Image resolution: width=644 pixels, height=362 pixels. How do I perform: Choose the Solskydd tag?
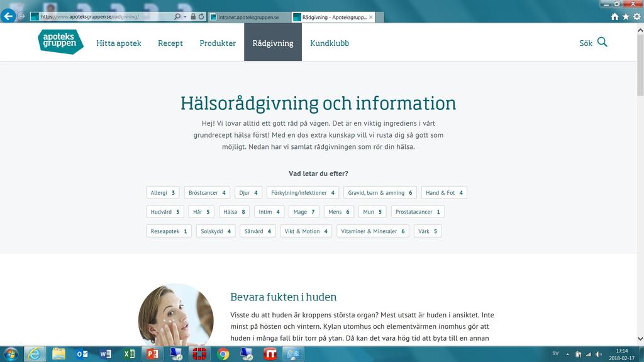(216, 231)
